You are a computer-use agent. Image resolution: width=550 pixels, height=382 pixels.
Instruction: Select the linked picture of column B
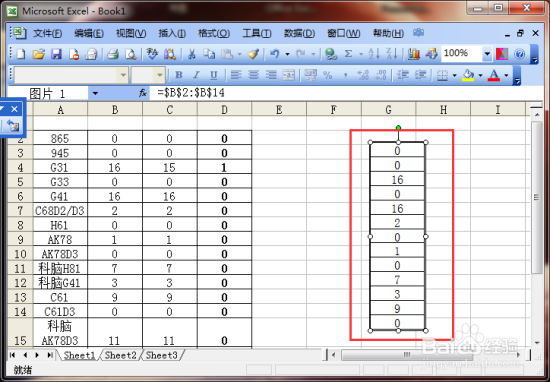(397, 236)
